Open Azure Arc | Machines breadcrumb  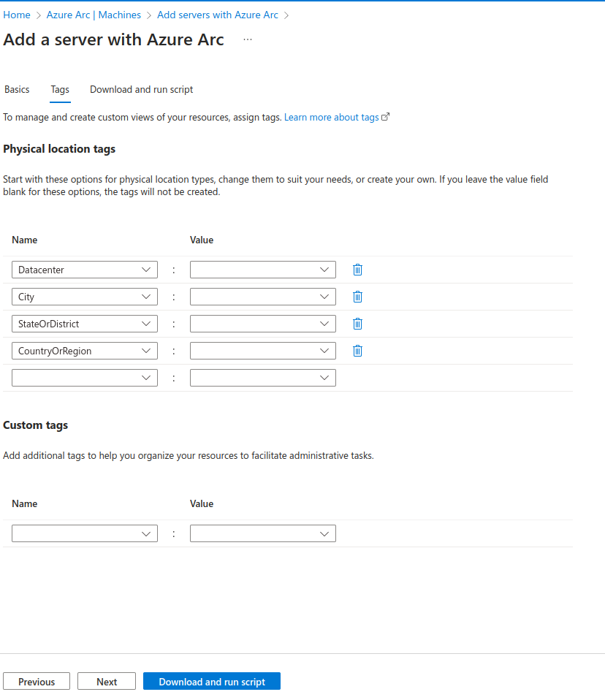[94, 15]
